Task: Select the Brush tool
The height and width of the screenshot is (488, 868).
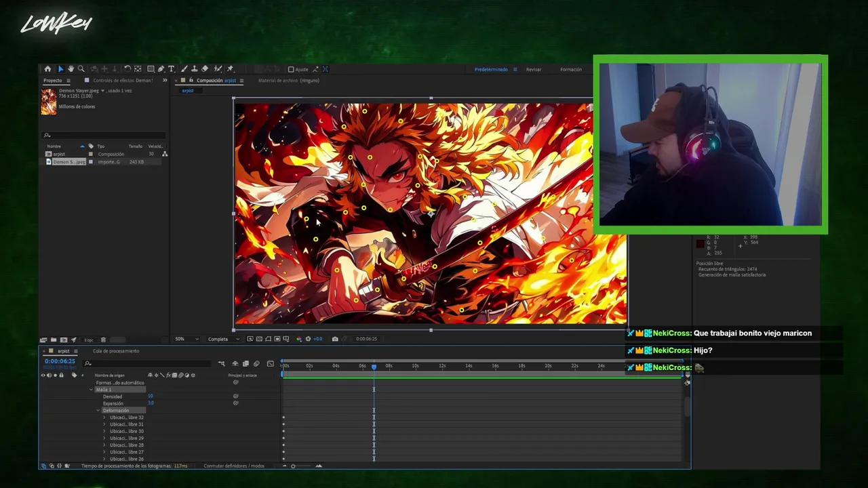Action: point(184,68)
